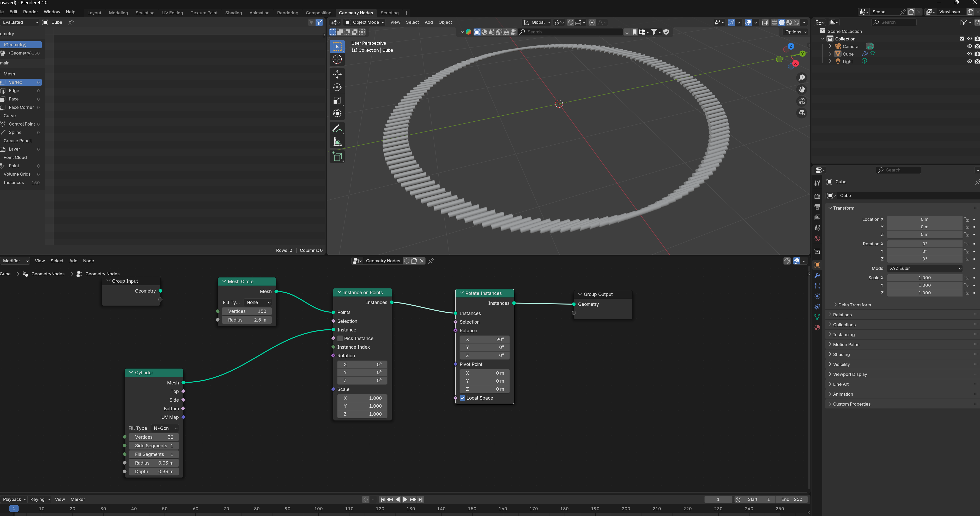Open Cylinder Fill Type N-Gon dropdown
The height and width of the screenshot is (516, 980).
coord(165,428)
